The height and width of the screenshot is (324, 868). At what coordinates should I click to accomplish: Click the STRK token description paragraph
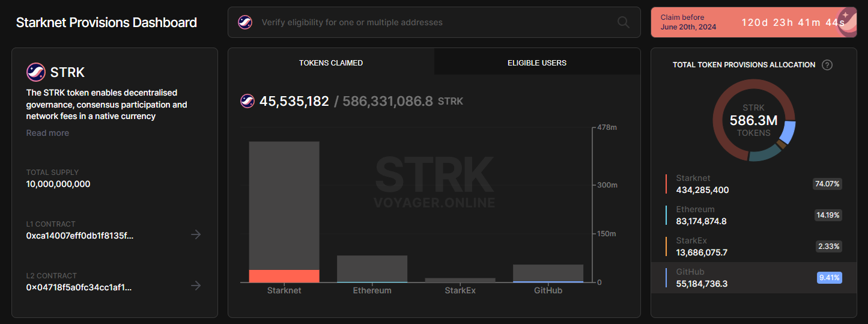(x=107, y=105)
